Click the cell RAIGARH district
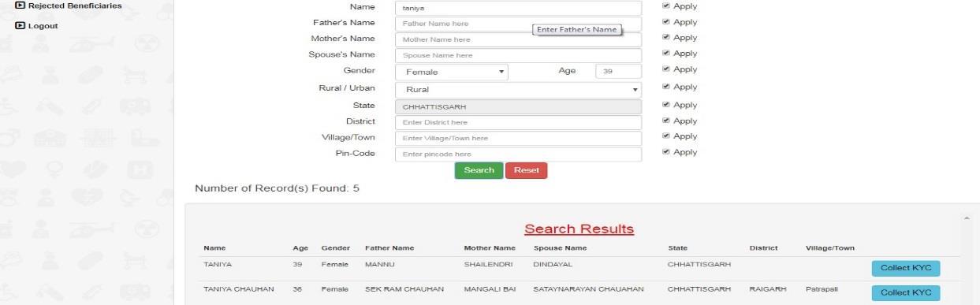 (767, 289)
